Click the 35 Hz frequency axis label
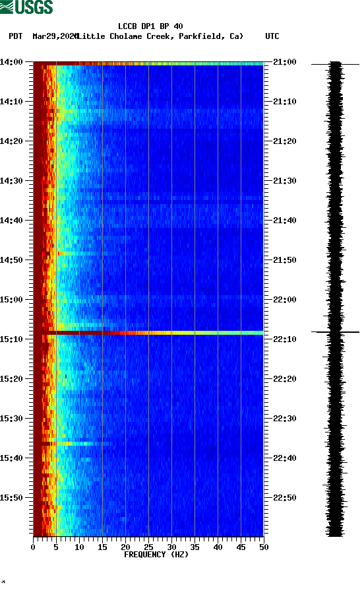Viewport: 364px width, 589px height. click(x=195, y=547)
